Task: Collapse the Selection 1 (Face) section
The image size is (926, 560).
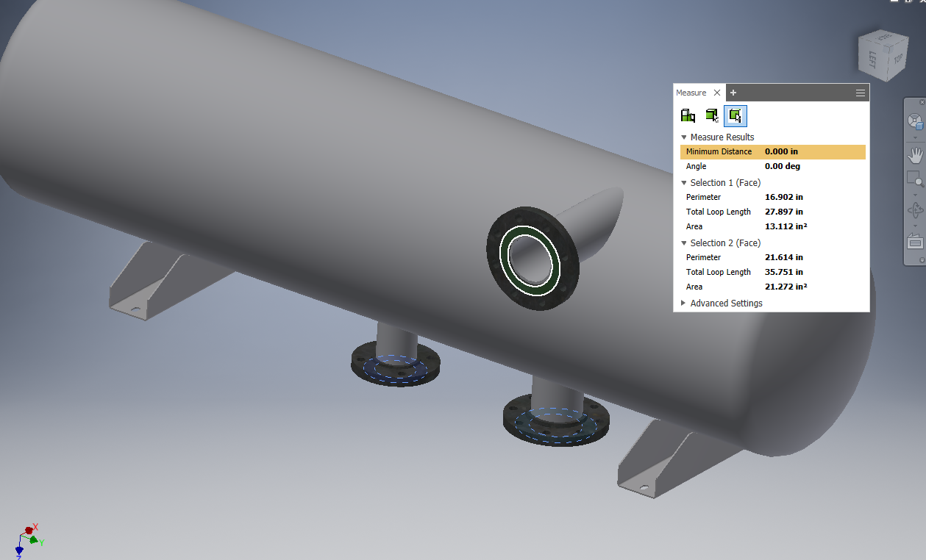Action: tap(684, 182)
